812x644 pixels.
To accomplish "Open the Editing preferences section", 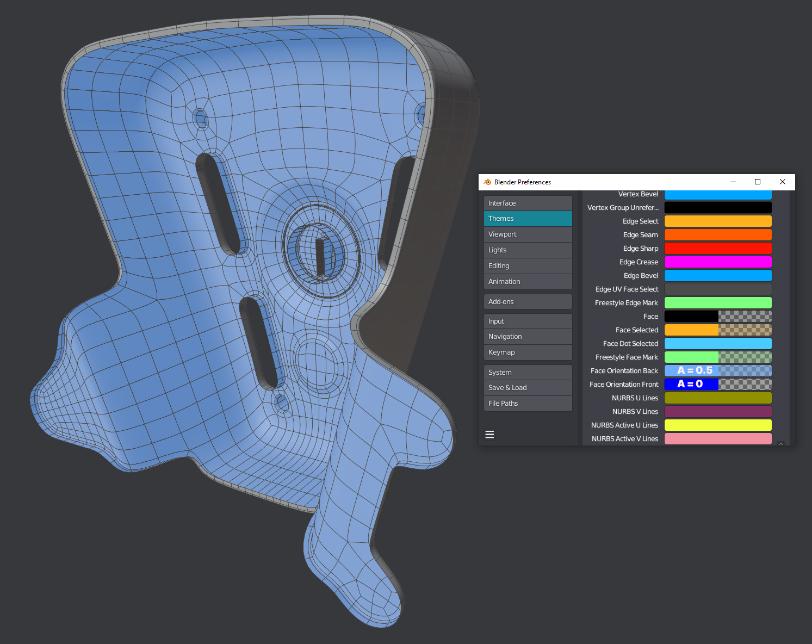I will [527, 265].
